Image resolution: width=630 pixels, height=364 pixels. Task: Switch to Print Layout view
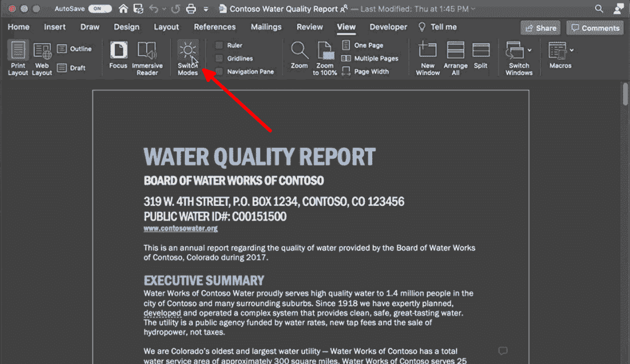click(x=18, y=57)
